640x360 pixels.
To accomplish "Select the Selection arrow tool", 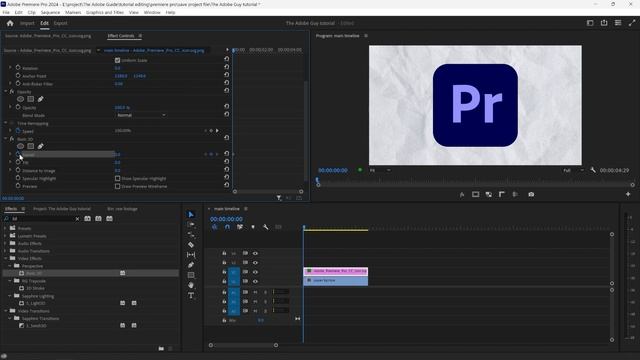I will [x=191, y=215].
